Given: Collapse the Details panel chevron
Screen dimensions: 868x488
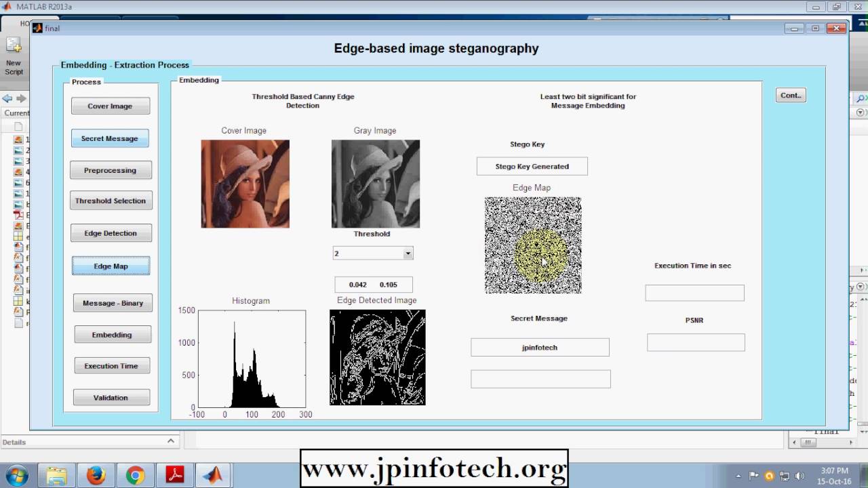Looking at the screenshot, I should pyautogui.click(x=171, y=441).
